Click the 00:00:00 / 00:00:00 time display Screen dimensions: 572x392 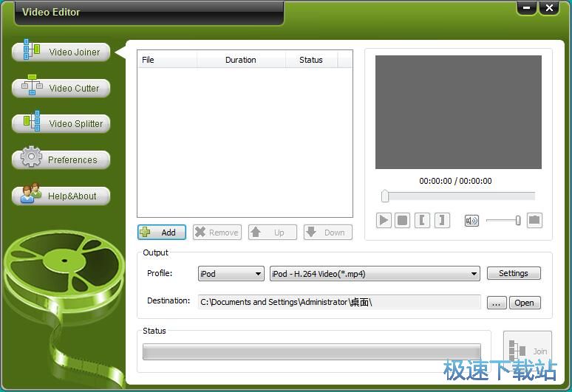pos(455,181)
